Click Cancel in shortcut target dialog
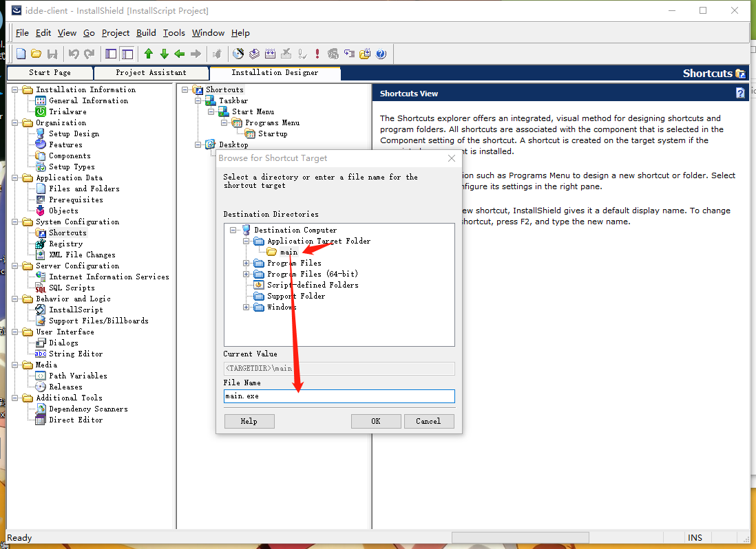Screen dimensions: 756x549 pyautogui.click(x=429, y=421)
